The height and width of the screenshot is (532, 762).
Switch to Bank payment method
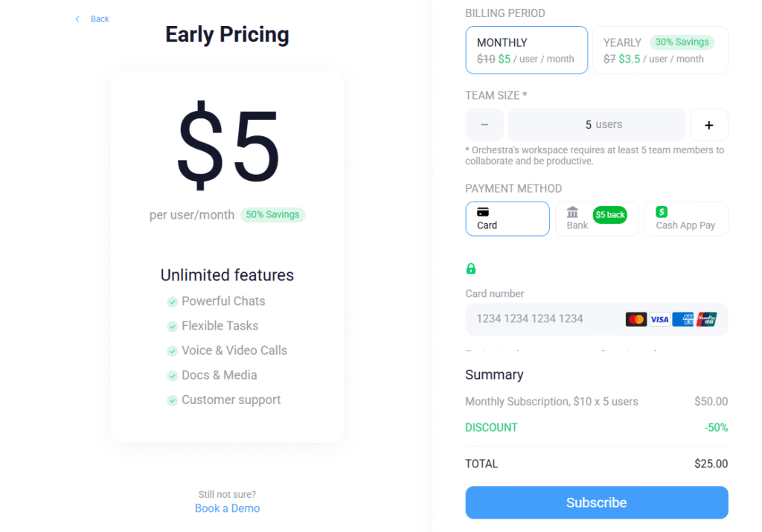point(596,219)
